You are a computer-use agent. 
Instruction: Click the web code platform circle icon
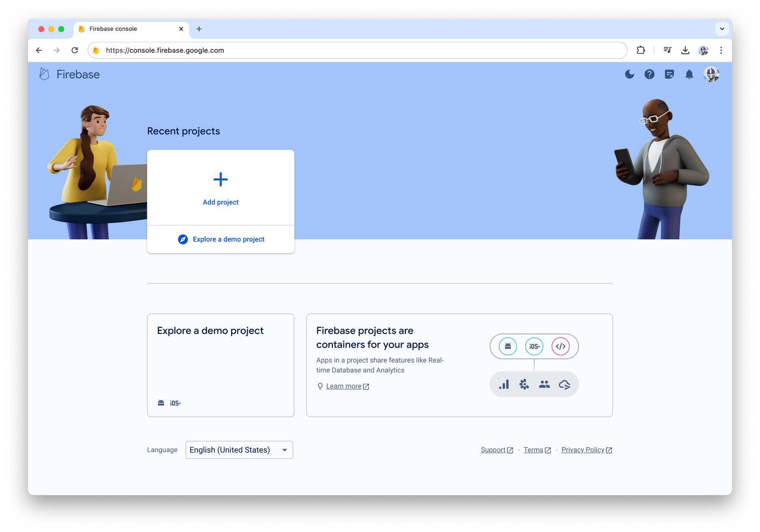click(560, 346)
